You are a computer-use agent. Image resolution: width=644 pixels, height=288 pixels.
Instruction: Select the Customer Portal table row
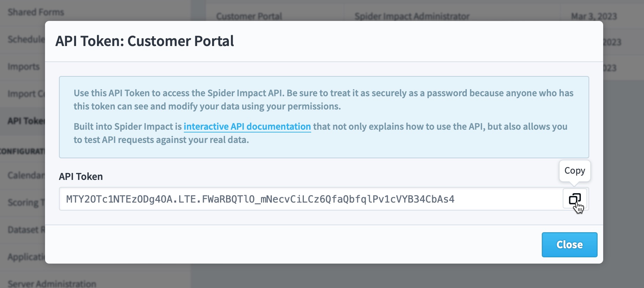[x=425, y=16]
